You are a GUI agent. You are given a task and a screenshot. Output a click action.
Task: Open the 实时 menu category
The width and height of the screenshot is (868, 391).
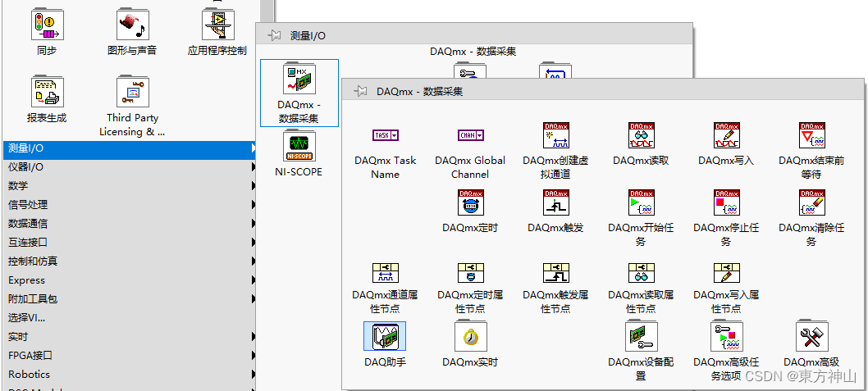click(129, 336)
